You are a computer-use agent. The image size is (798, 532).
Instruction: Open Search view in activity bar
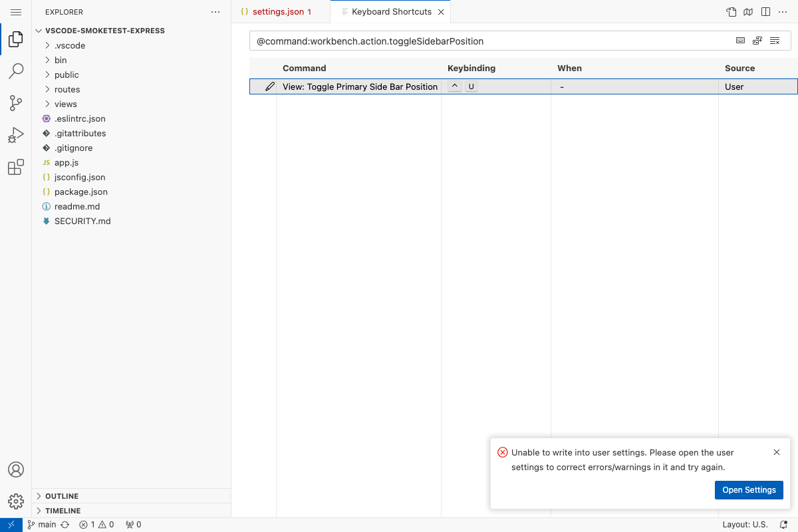(16, 71)
